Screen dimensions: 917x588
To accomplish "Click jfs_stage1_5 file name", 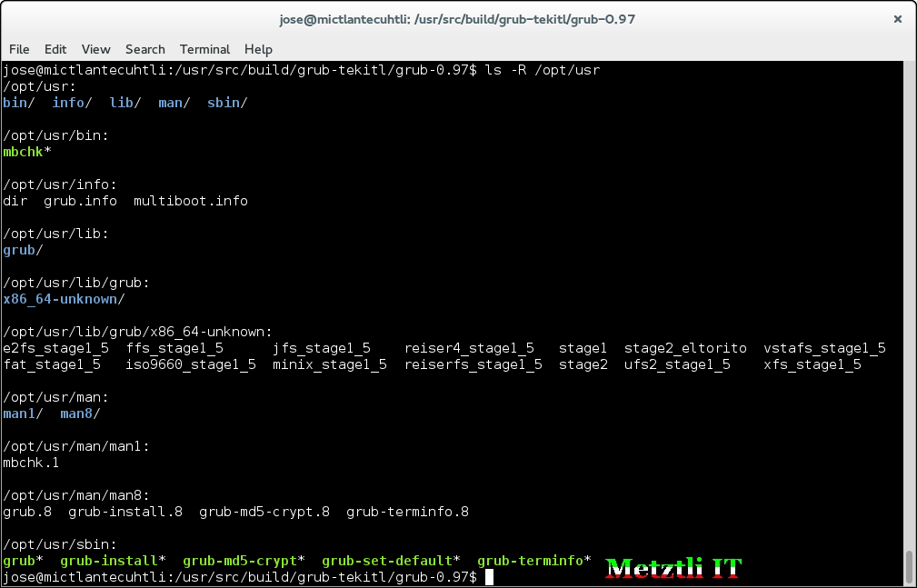I will pyautogui.click(x=322, y=349).
